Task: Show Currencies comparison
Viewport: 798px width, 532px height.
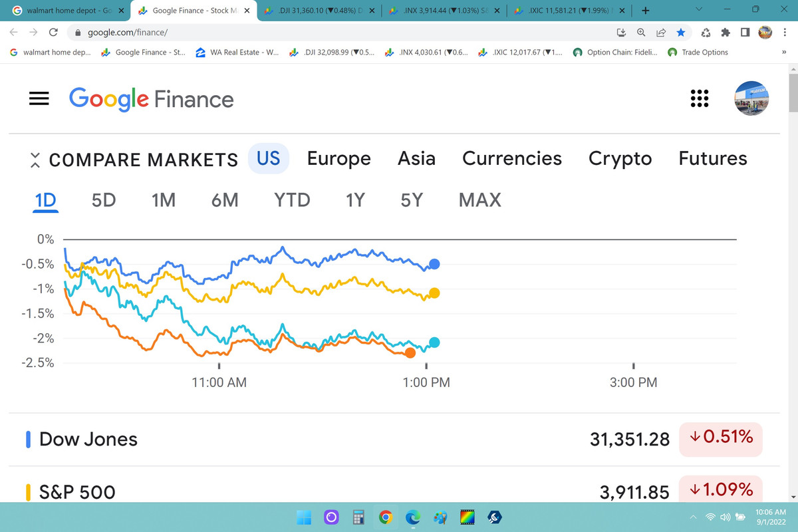Action: (x=512, y=158)
